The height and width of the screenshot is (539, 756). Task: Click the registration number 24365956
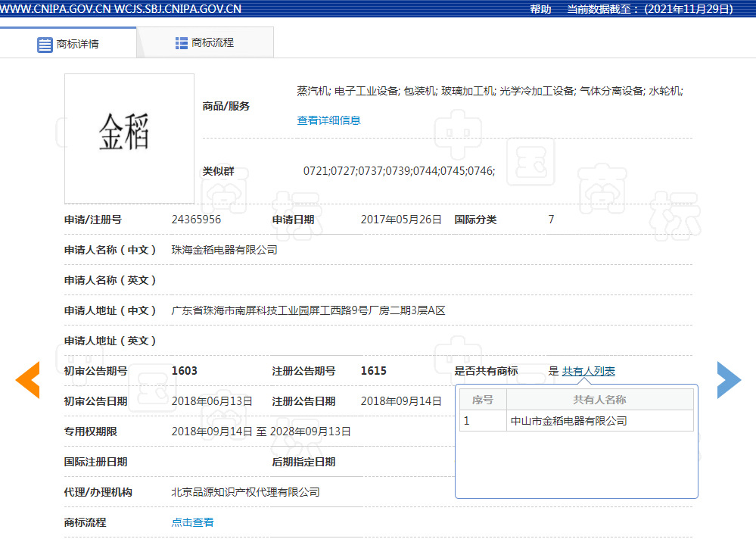196,220
